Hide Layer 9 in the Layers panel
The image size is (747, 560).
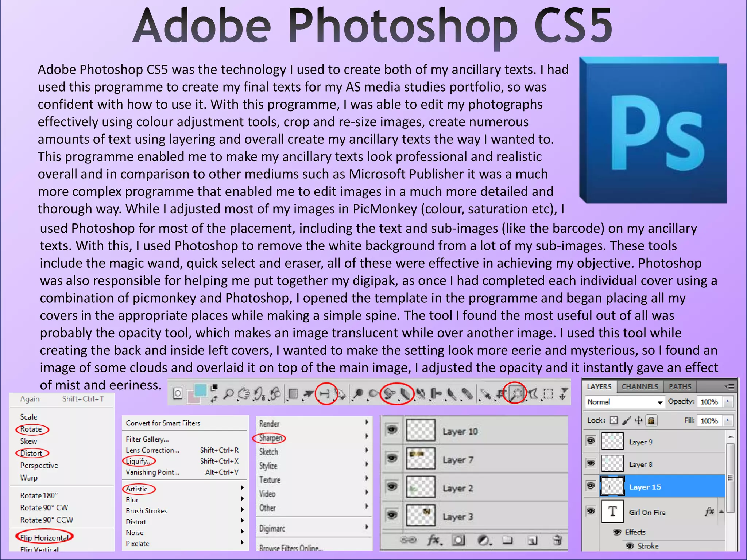[591, 441]
